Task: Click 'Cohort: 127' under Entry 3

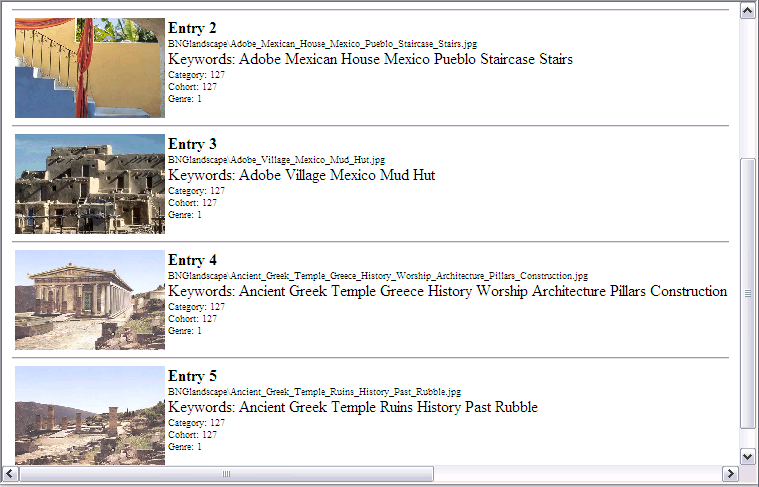Action: [x=193, y=203]
